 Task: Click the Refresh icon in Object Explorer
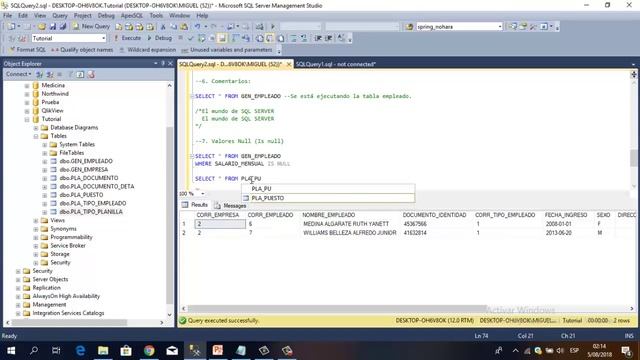point(80,74)
